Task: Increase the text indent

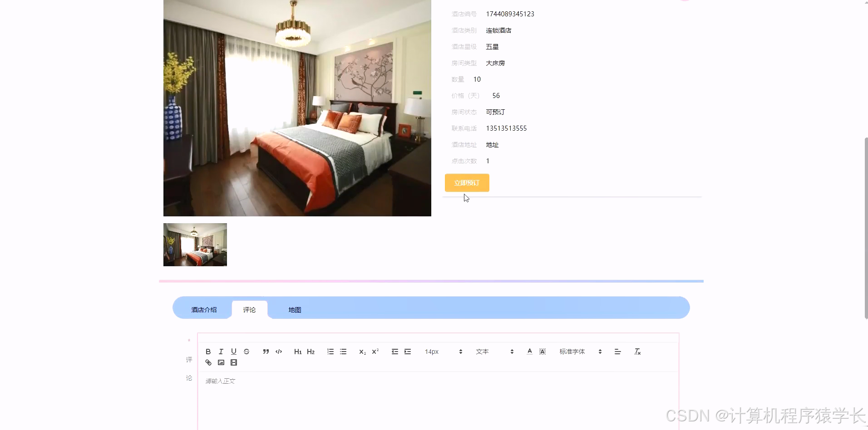Action: click(x=408, y=352)
